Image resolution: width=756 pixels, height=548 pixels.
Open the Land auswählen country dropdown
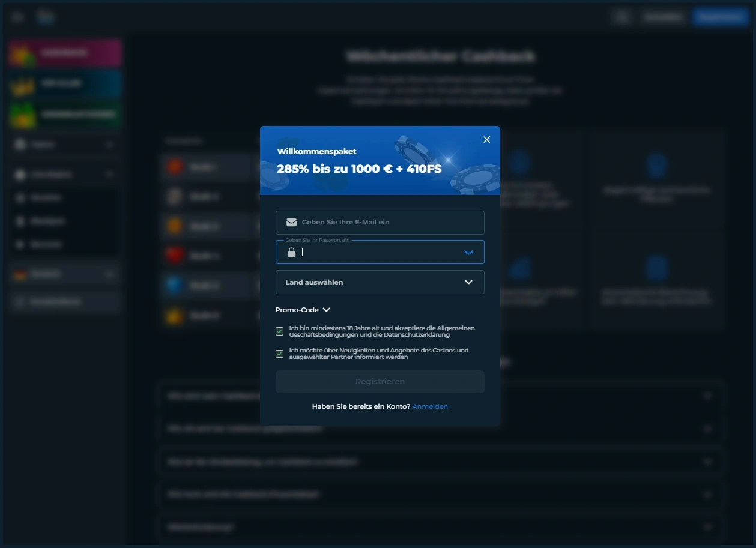tap(380, 282)
